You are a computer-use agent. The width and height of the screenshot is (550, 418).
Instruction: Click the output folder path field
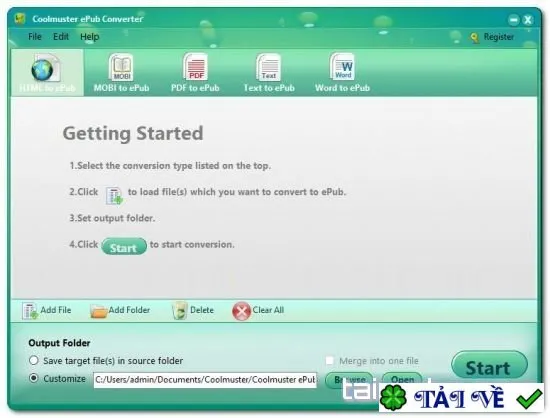click(x=205, y=380)
